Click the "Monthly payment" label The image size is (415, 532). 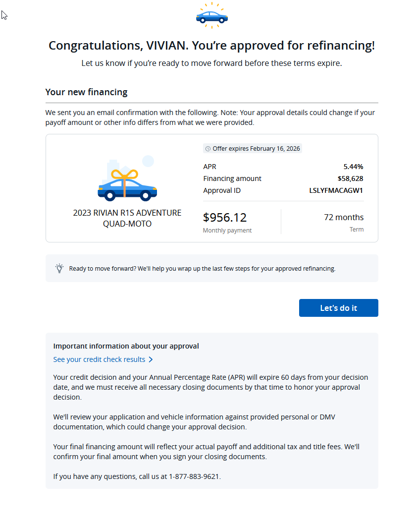[227, 231]
